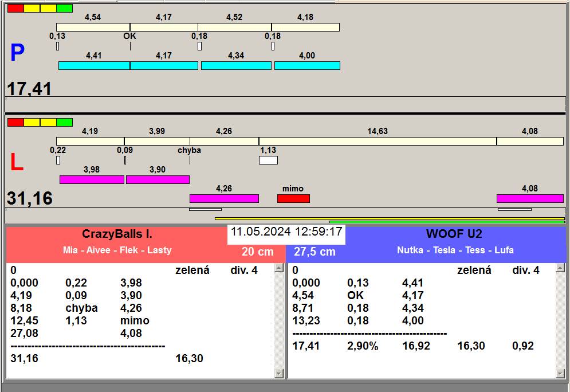Viewport: 570px width, 392px height.
Task: Select the cyan 4,34 run bar
Action: (236, 65)
